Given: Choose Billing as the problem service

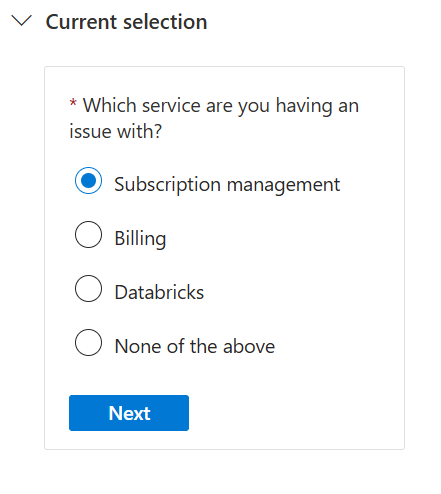Looking at the screenshot, I should click(x=88, y=235).
